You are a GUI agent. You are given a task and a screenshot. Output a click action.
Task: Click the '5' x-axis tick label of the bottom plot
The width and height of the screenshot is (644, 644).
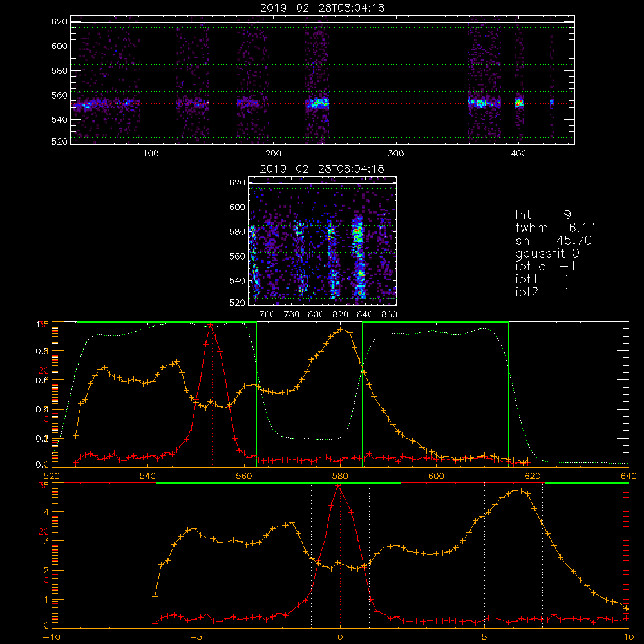point(485,638)
